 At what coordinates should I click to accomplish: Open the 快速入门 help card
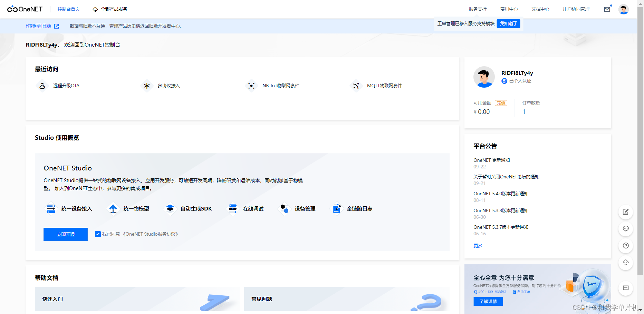[137, 299]
